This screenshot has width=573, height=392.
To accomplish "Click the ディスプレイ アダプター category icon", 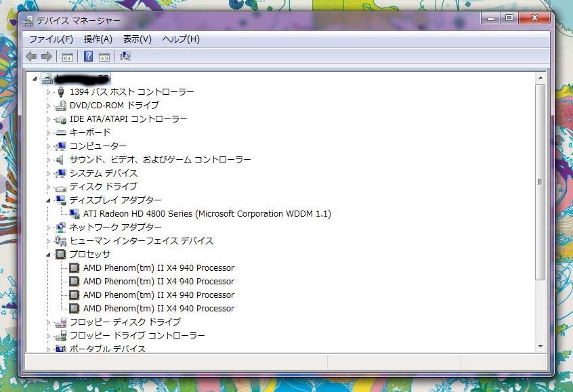I will coord(61,200).
